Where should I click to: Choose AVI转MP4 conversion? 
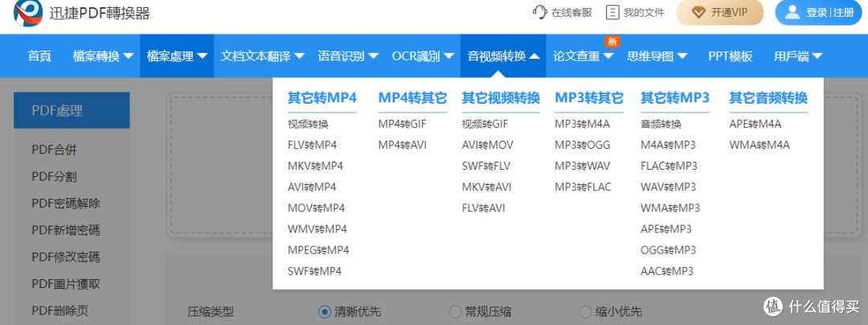[312, 187]
